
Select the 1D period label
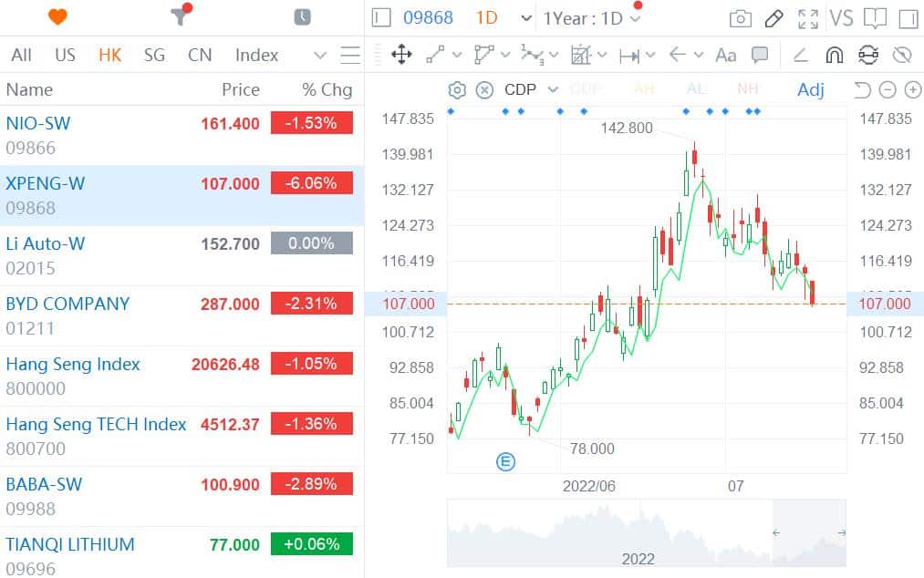pyautogui.click(x=486, y=17)
